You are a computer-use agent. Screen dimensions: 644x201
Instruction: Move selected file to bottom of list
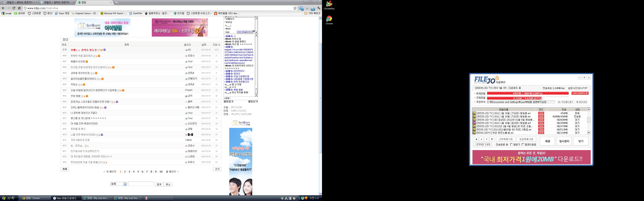tap(492, 139)
